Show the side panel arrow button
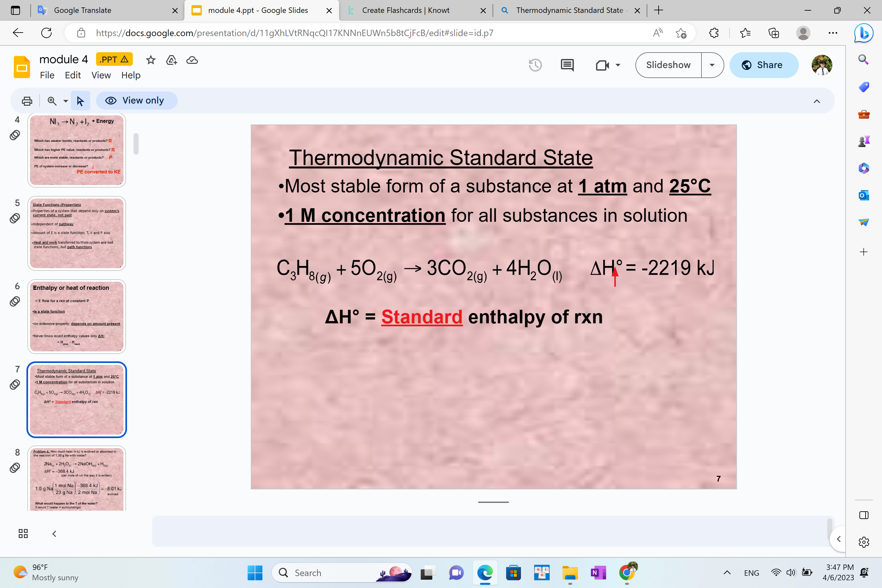The image size is (882, 588). 839,539
